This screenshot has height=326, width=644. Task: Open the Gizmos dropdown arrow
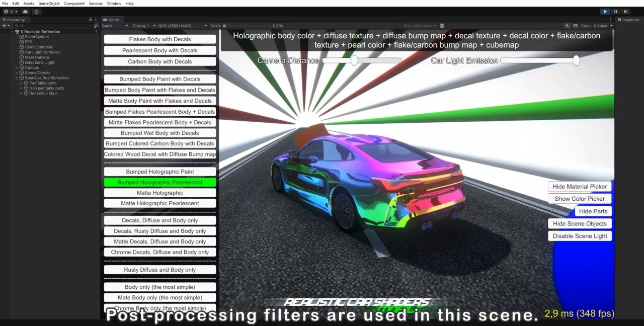click(611, 26)
